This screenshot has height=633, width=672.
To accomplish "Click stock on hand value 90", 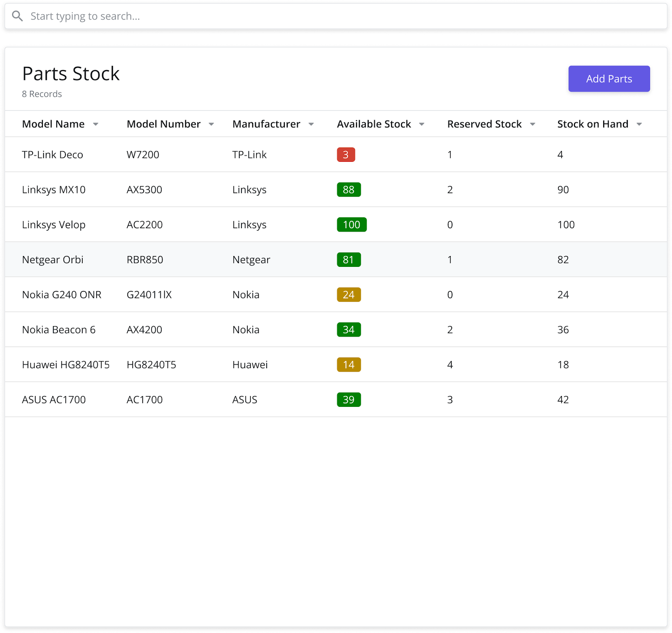I will 563,190.
